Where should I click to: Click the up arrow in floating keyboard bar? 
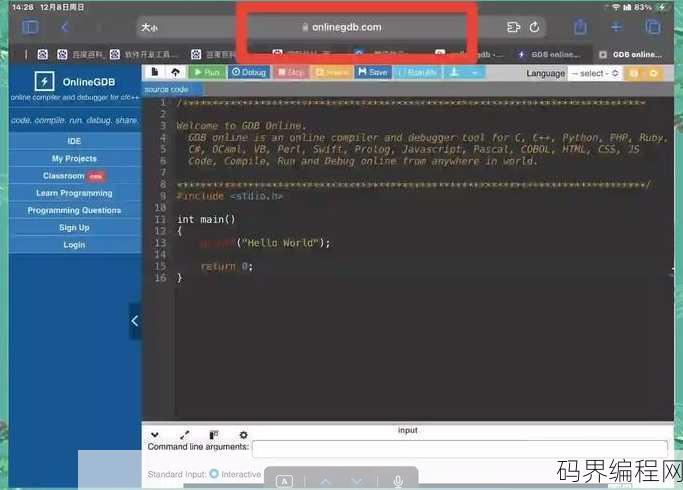coord(325,481)
